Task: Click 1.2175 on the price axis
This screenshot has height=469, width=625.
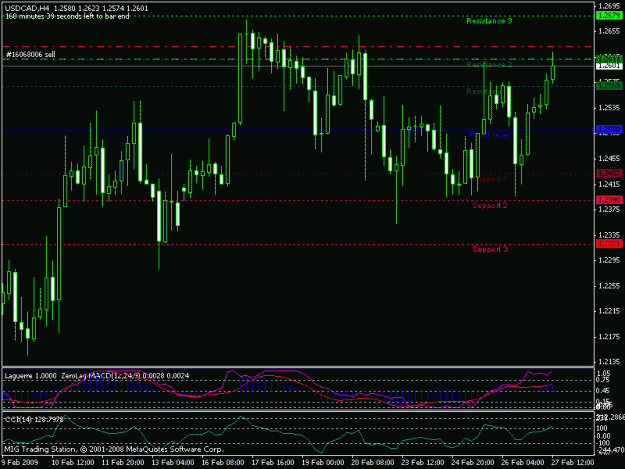Action: (609, 337)
